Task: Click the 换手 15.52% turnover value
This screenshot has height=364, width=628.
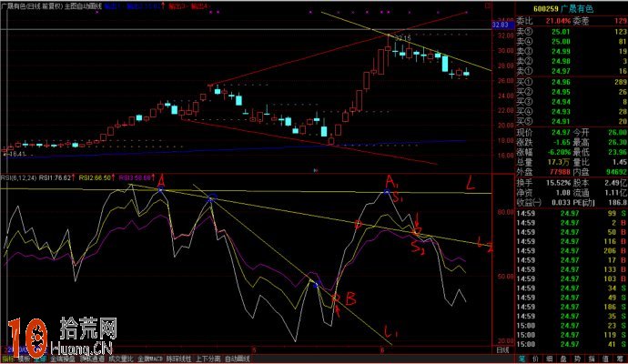Action: (559, 183)
